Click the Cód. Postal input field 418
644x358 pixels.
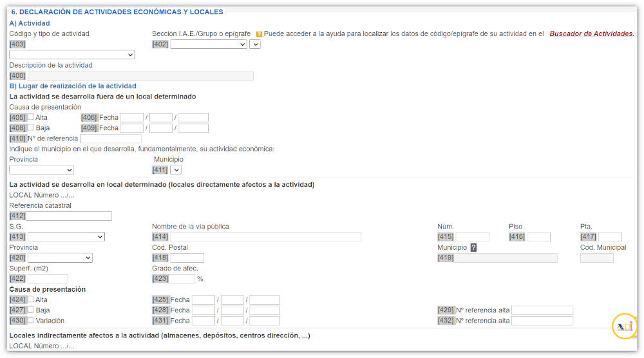[x=187, y=258]
